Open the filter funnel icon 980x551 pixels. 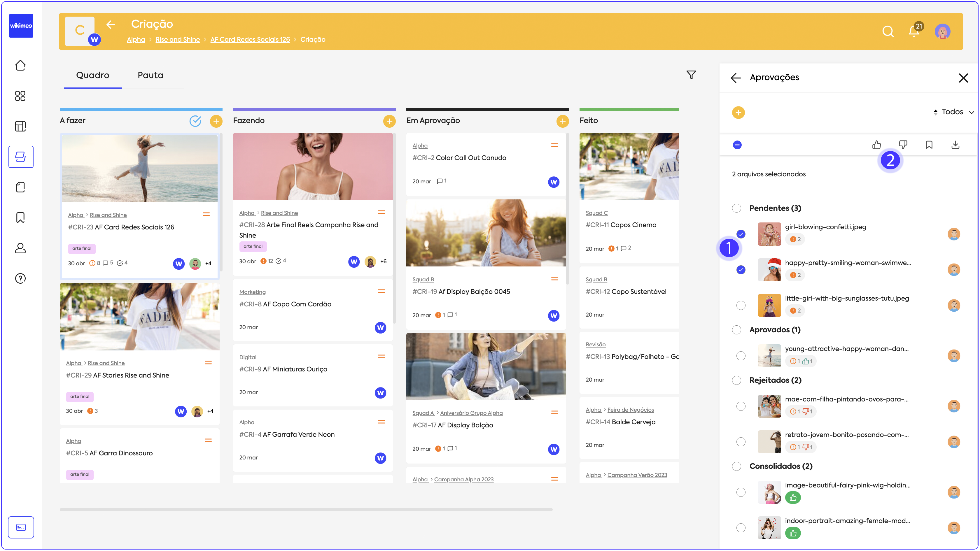pyautogui.click(x=691, y=75)
